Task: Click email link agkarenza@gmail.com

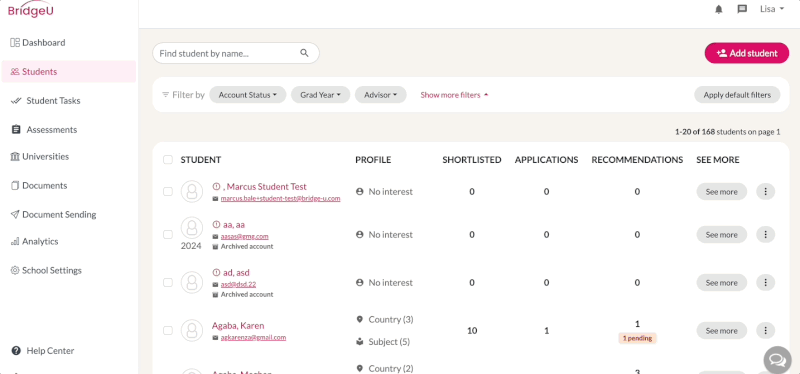Action: (x=253, y=337)
